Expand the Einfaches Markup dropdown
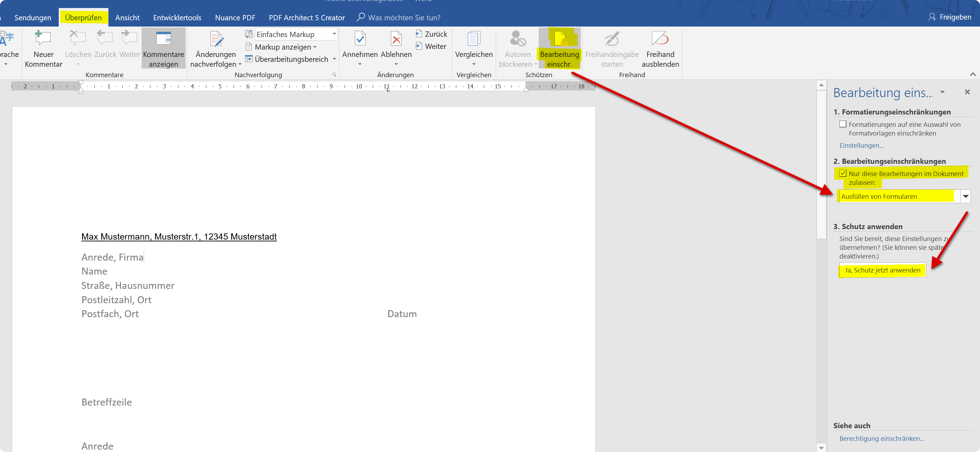The image size is (980, 452). pos(334,34)
